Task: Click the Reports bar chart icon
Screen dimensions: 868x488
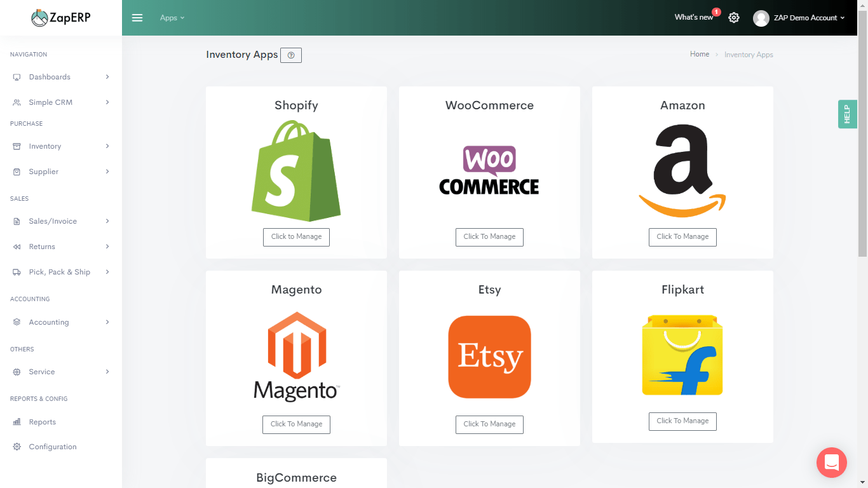Action: tap(17, 422)
